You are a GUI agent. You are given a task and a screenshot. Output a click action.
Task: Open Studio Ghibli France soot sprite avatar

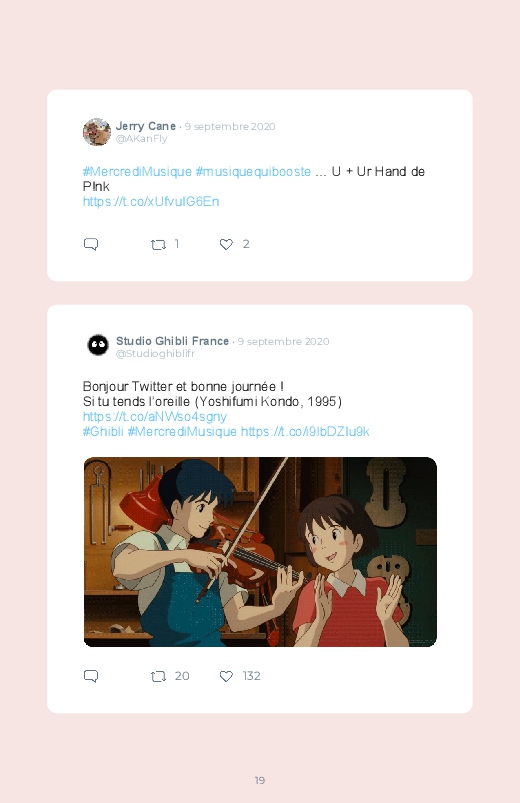click(x=98, y=345)
